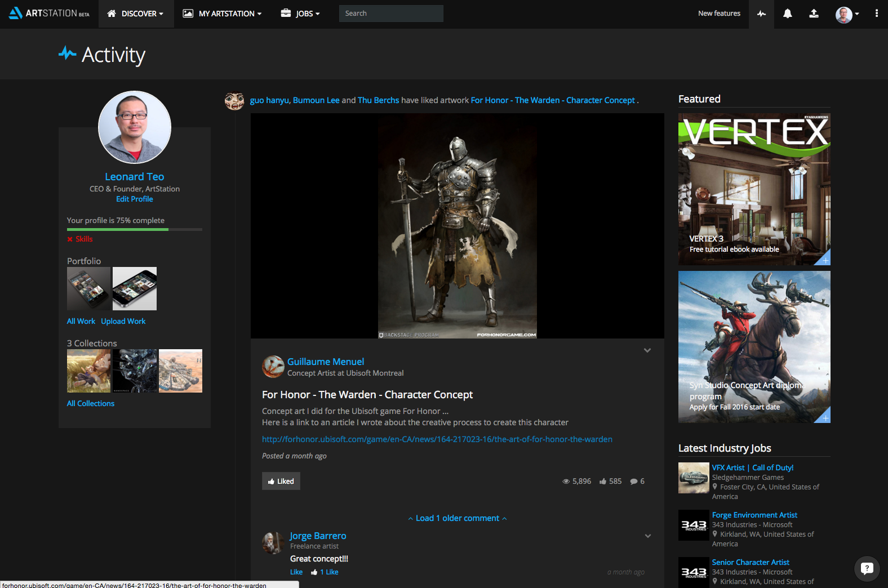This screenshot has height=588, width=888.
Task: Open All Work link
Action: pos(81,321)
